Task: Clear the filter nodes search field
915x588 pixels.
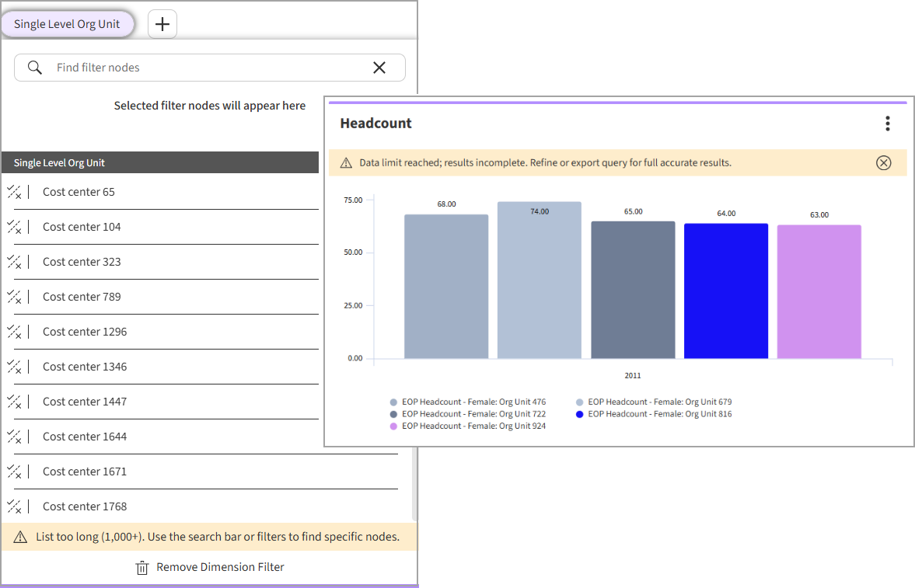Action: pyautogui.click(x=379, y=68)
